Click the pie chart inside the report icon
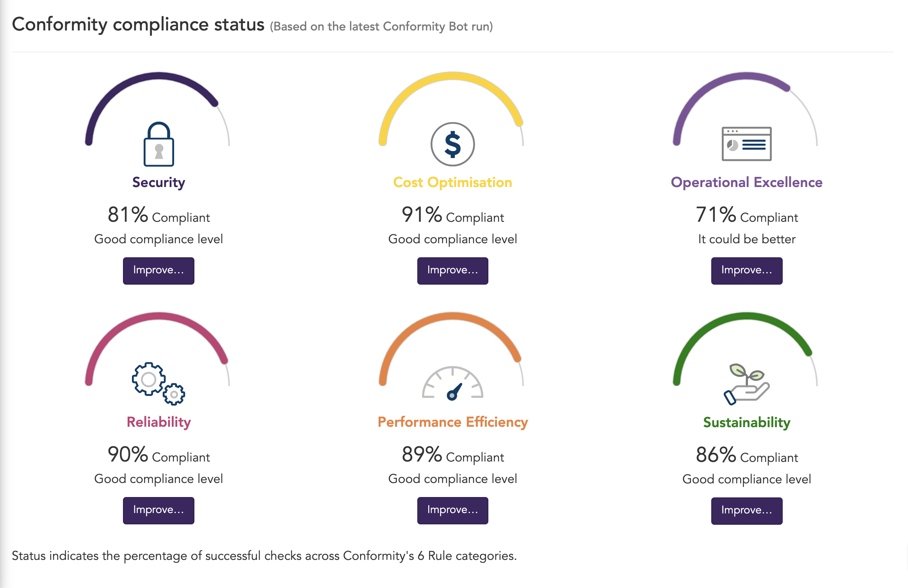Image resolution: width=908 pixels, height=588 pixels. coord(733,146)
